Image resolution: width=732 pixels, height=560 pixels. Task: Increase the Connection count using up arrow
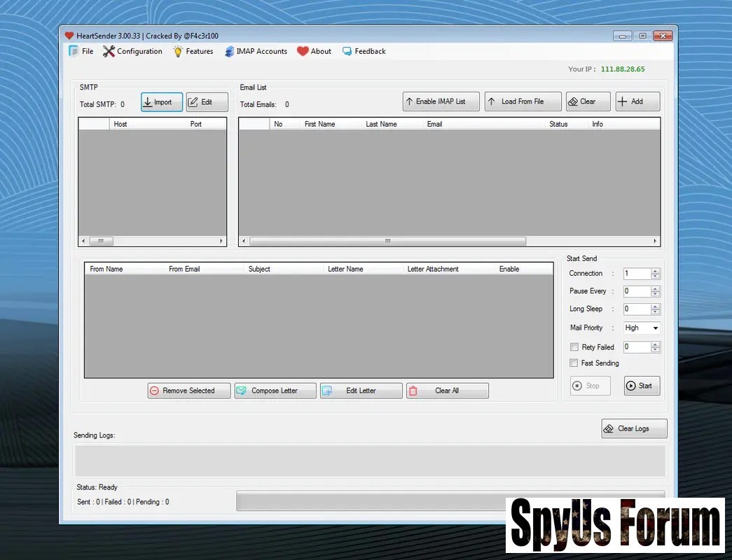click(656, 271)
